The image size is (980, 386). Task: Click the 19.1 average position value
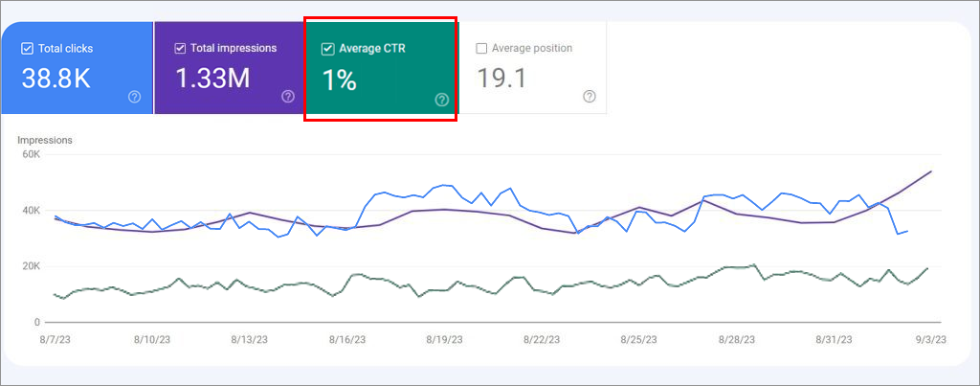click(x=501, y=79)
